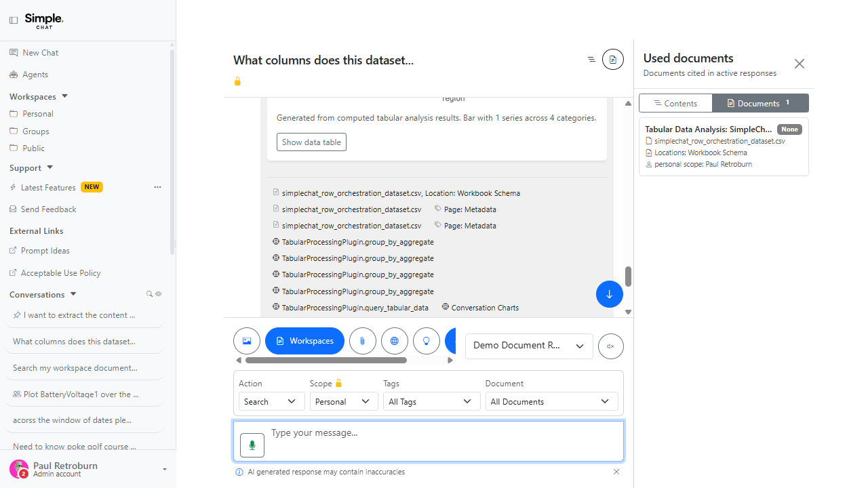Screen dimensions: 868x488
Task: Open the conversation details list icon in header
Action: point(591,60)
